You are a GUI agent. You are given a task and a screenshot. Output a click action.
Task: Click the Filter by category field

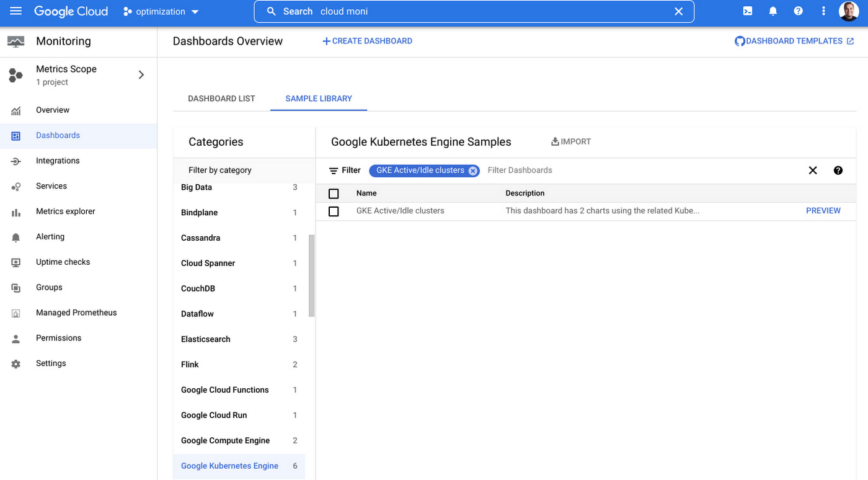click(x=244, y=171)
